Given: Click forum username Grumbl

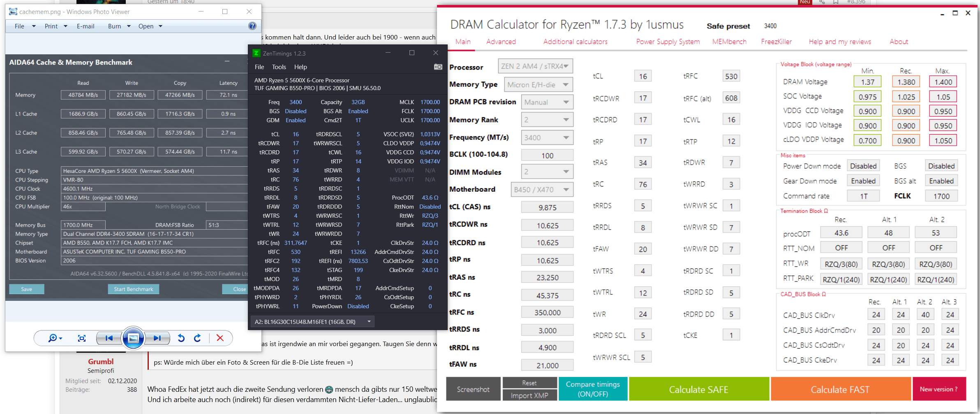Looking at the screenshot, I should [x=101, y=361].
